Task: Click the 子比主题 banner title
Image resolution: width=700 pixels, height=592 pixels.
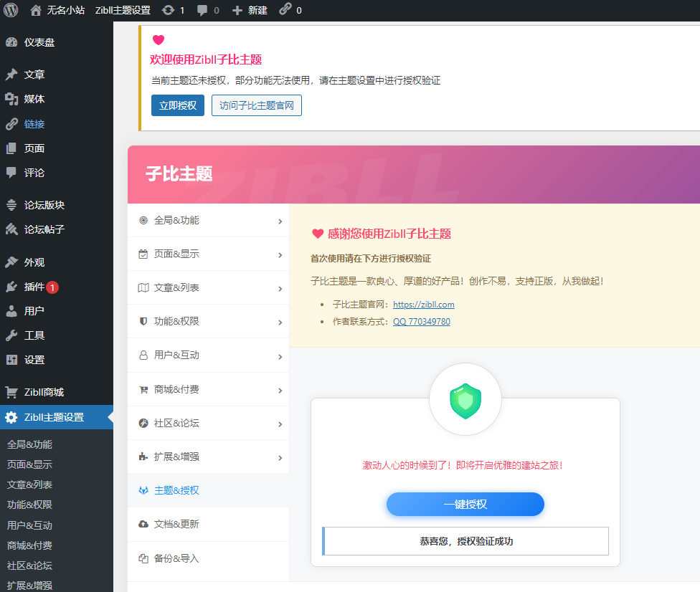Action: click(179, 173)
